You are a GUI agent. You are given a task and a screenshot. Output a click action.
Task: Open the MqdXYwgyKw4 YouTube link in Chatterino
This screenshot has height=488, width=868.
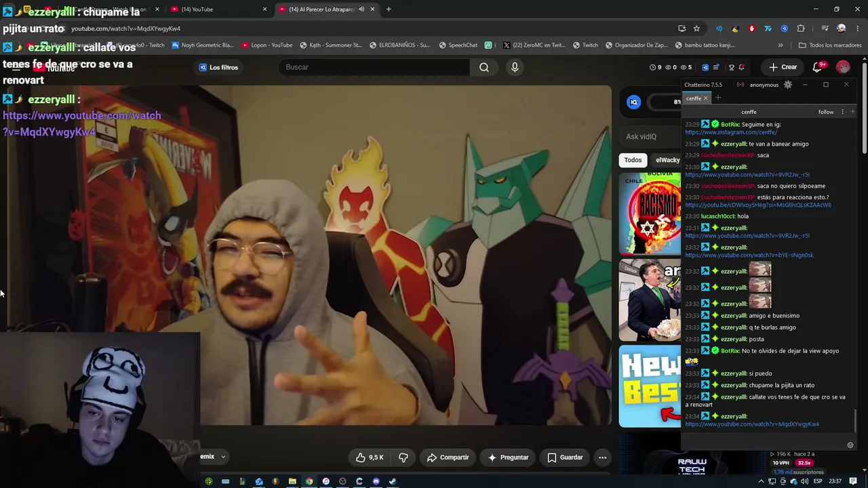click(752, 424)
